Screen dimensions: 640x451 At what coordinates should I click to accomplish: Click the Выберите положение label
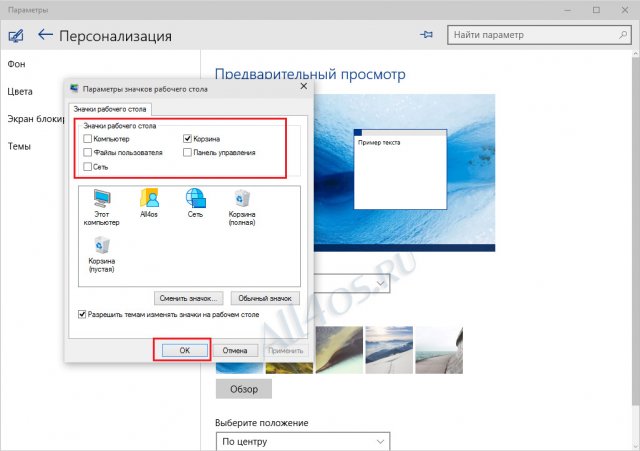coord(262,423)
